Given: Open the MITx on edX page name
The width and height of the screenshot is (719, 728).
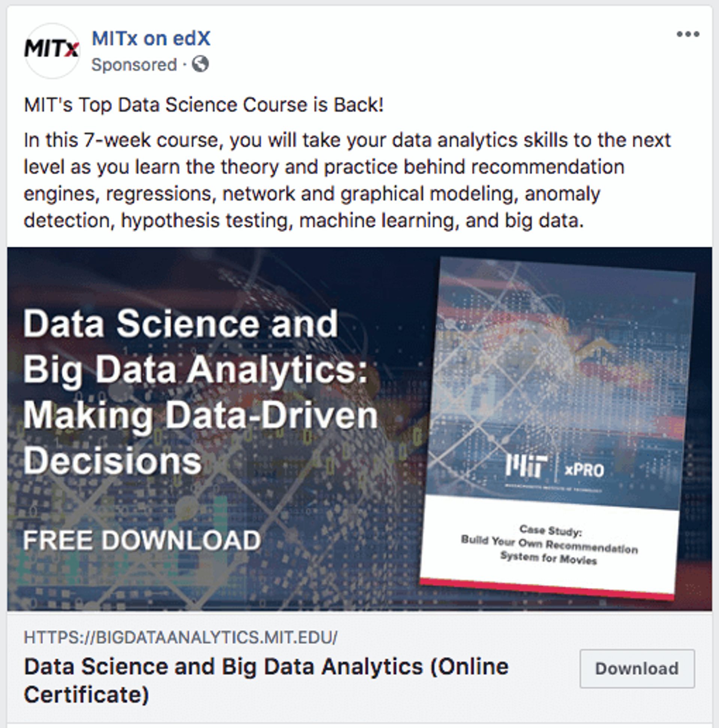Looking at the screenshot, I should [151, 39].
